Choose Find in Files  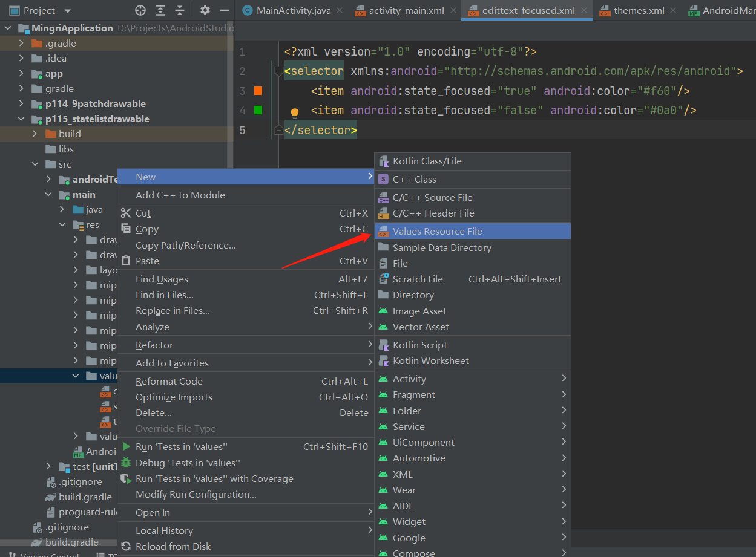(x=246, y=295)
